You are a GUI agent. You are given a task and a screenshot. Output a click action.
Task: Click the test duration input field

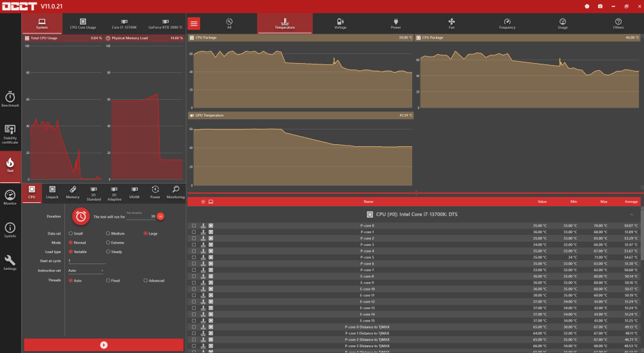click(140, 216)
